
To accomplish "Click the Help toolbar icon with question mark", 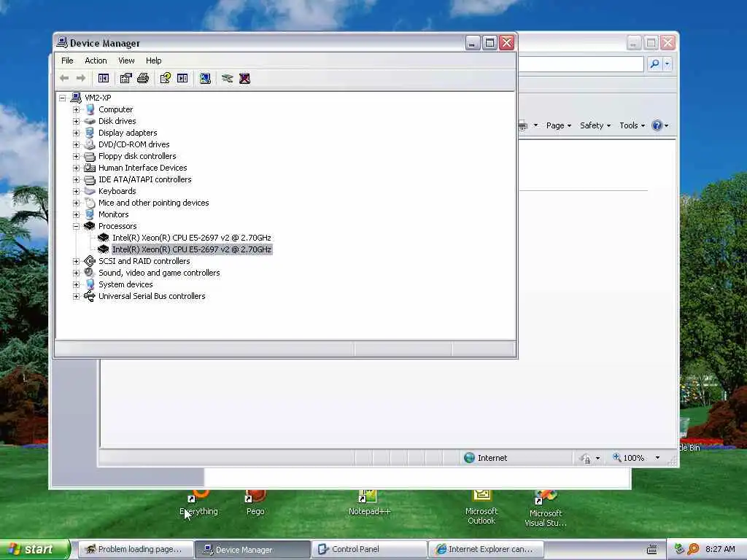I will pos(166,78).
